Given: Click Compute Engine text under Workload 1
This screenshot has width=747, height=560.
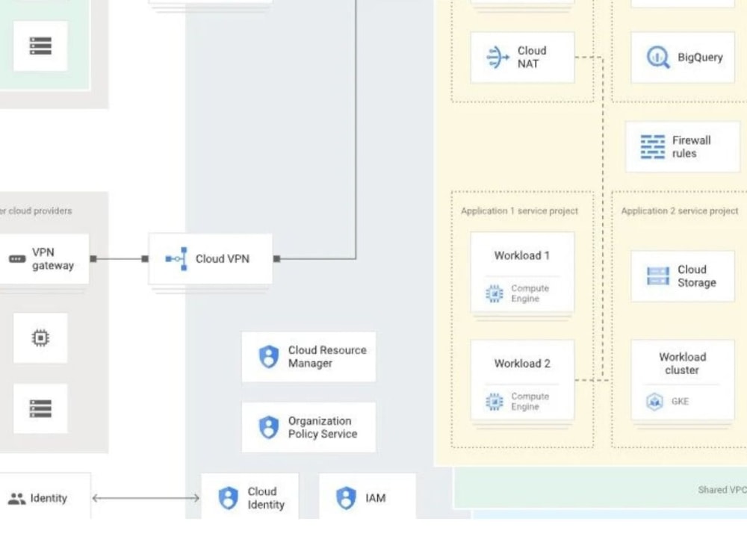Looking at the screenshot, I should (530, 293).
